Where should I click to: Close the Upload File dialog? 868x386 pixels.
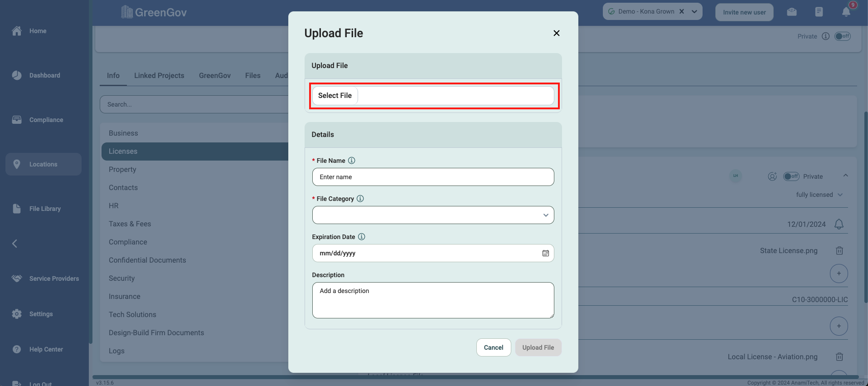coord(557,33)
